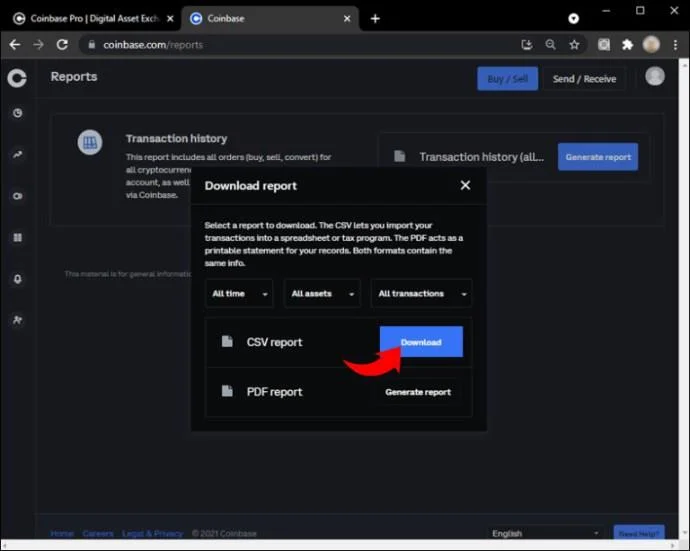Viewport: 690px width, 551px height.
Task: Open the All assets dropdown
Action: coord(323,294)
